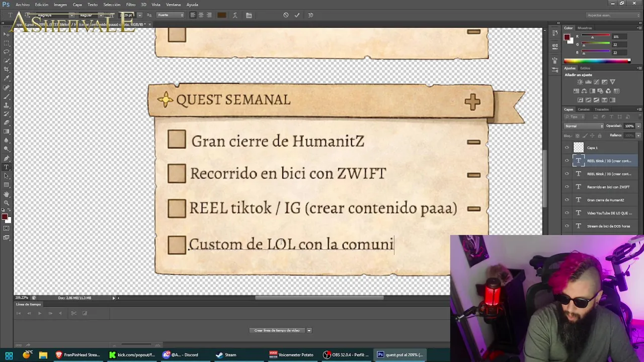Add a Levels adjustment

tap(588, 82)
